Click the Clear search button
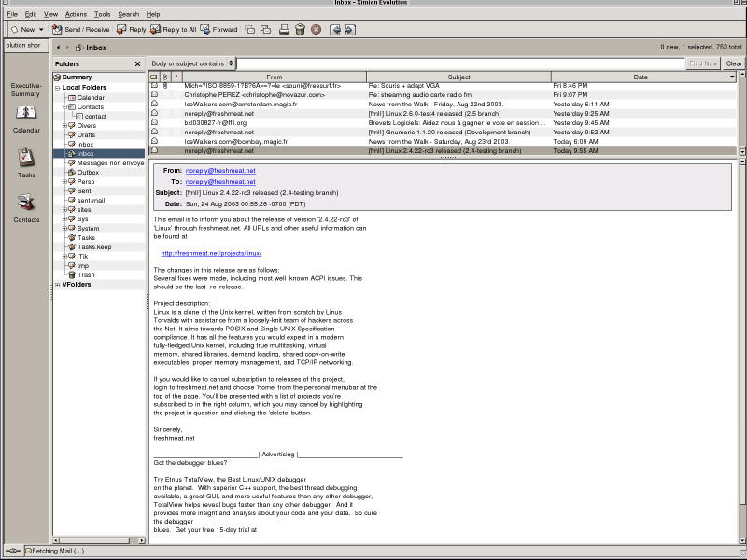The image size is (747, 560). pyautogui.click(x=734, y=63)
